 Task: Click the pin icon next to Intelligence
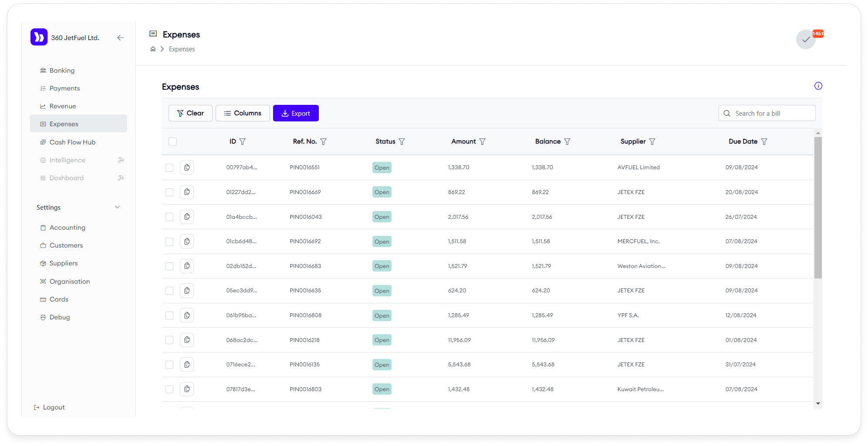point(121,160)
